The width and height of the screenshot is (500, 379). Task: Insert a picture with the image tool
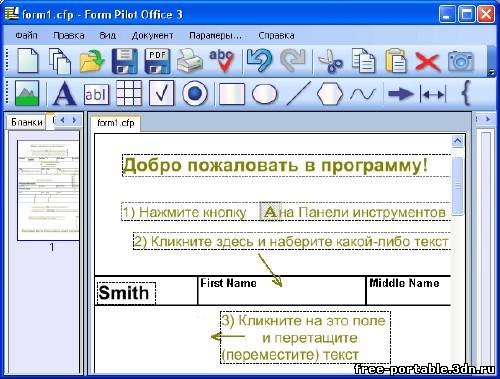coord(27,94)
